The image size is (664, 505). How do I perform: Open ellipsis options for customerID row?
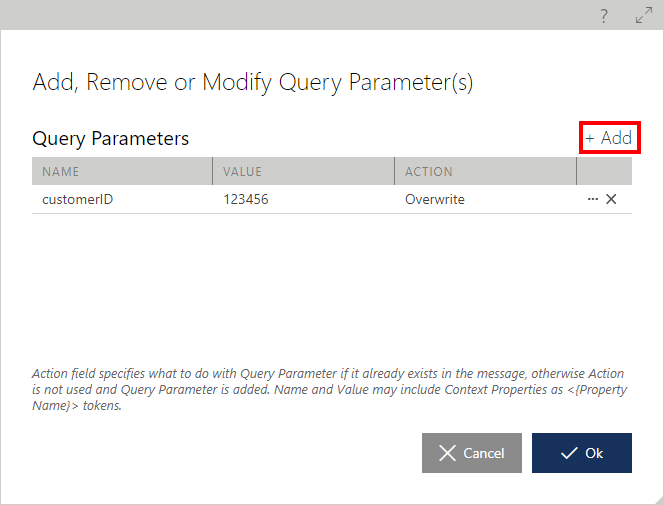coord(593,199)
